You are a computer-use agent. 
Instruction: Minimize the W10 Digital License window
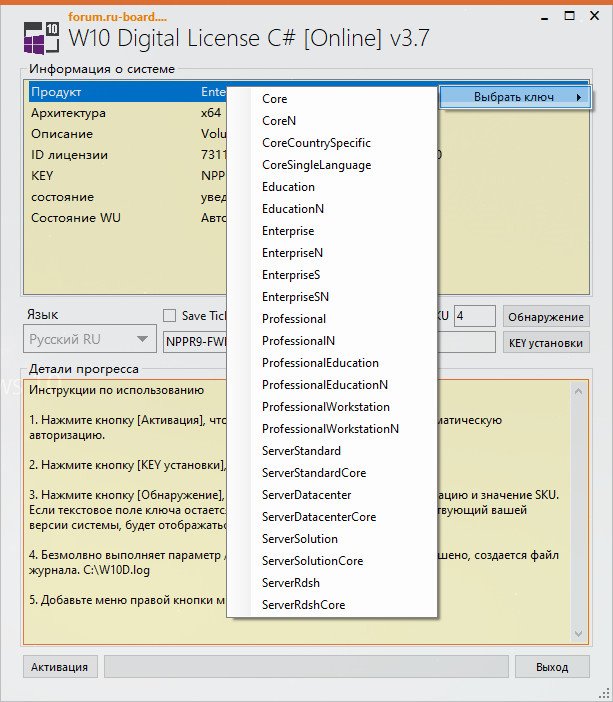coord(544,17)
